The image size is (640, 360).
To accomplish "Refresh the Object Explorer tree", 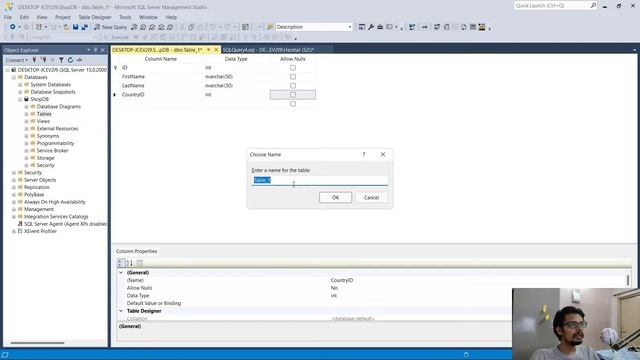I will coord(70,60).
